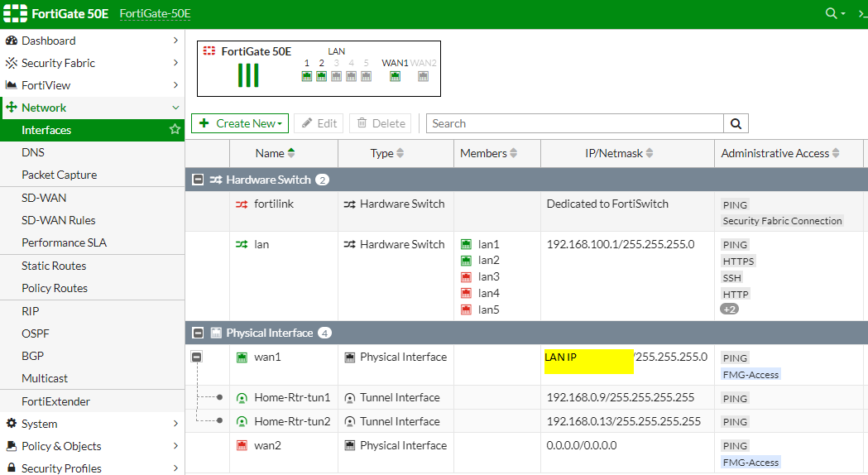The height and width of the screenshot is (475, 868).
Task: Click the FortiGate-50E hostname link
Action: 155,14
